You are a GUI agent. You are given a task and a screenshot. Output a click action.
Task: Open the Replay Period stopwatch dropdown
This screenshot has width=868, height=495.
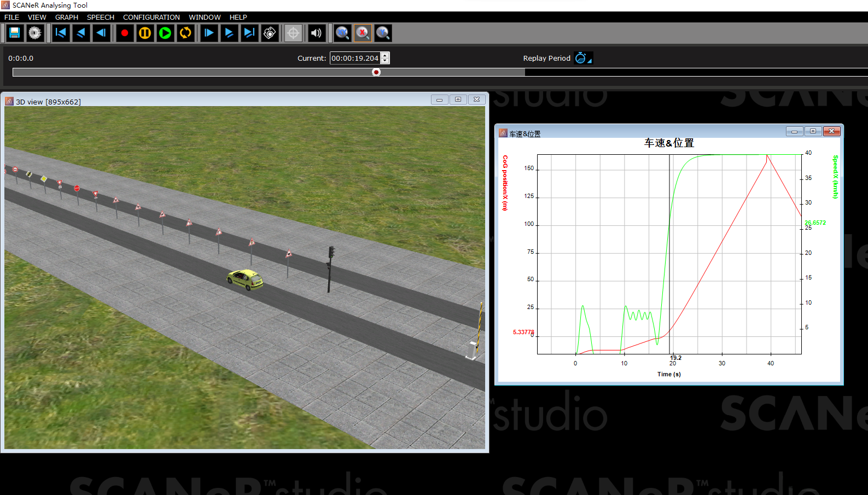pyautogui.click(x=583, y=58)
